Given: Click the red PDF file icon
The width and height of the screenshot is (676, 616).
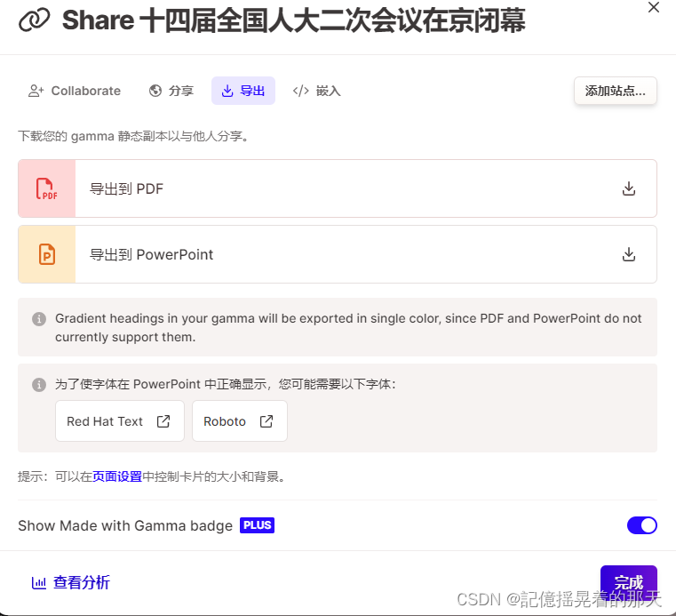Looking at the screenshot, I should pos(46,189).
